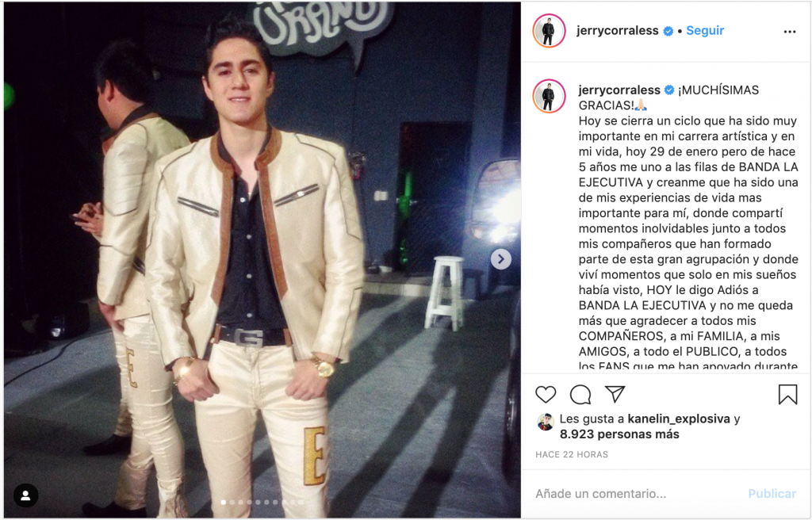This screenshot has height=520, width=812.
Task: Like the post with the heart icon
Action: (x=546, y=395)
